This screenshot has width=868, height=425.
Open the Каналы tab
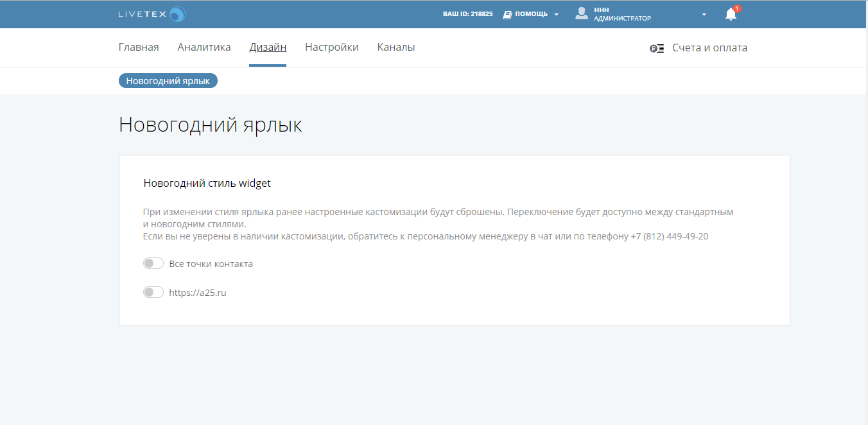coord(396,47)
